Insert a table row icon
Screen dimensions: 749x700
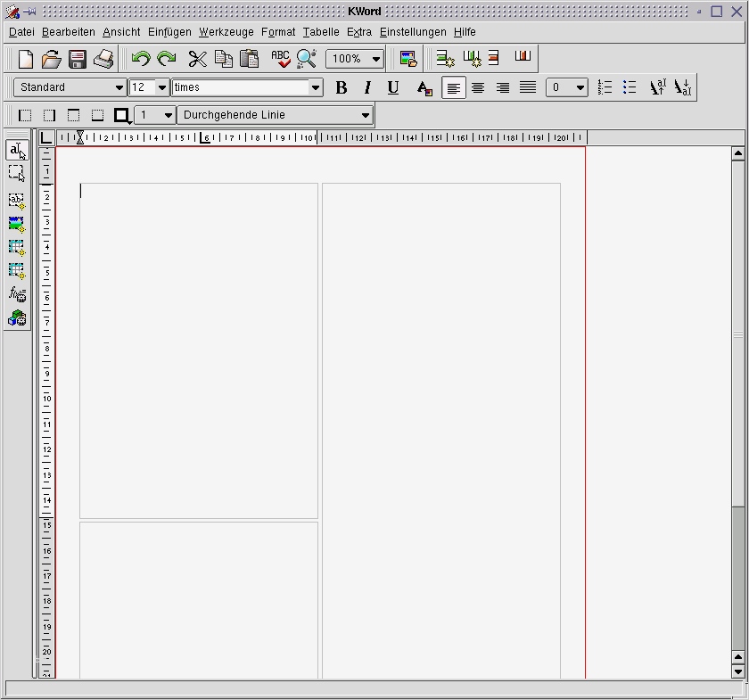click(x=446, y=58)
